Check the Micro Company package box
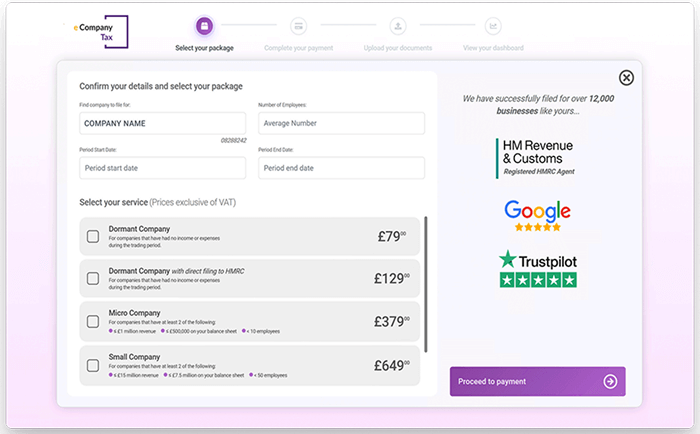Viewport: 700px width, 434px height. tap(93, 322)
